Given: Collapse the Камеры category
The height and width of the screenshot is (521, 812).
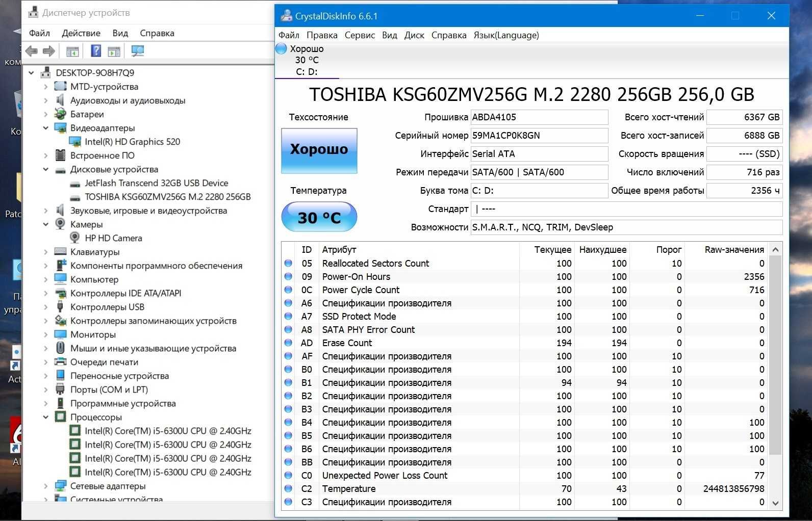Looking at the screenshot, I should coord(46,224).
